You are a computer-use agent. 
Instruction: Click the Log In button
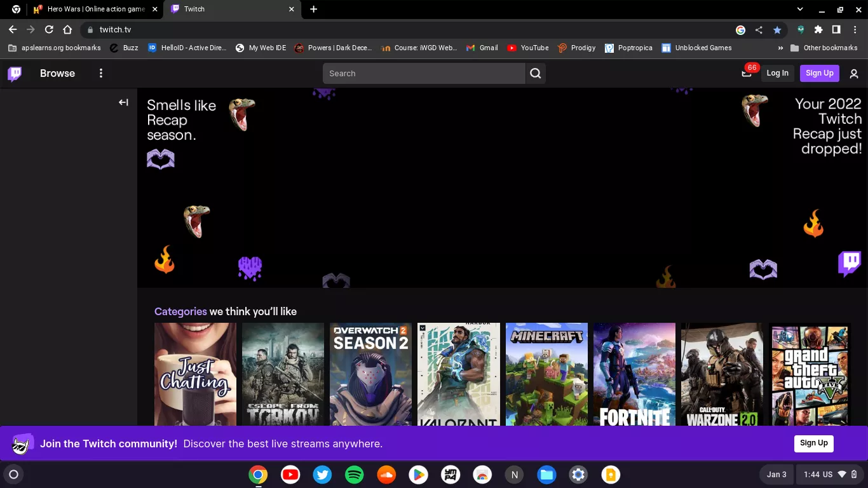pos(777,73)
